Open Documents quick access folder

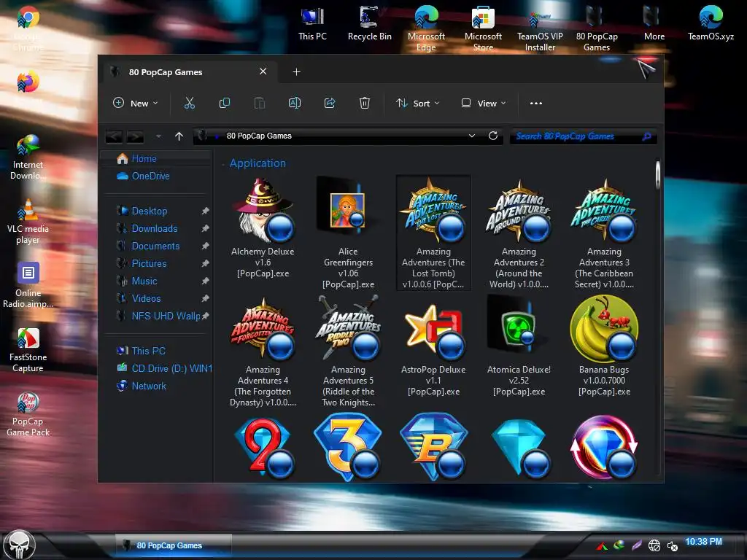click(156, 246)
